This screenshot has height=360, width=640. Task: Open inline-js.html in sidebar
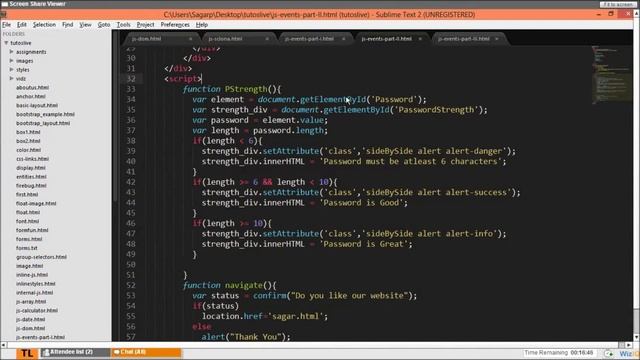(32, 275)
